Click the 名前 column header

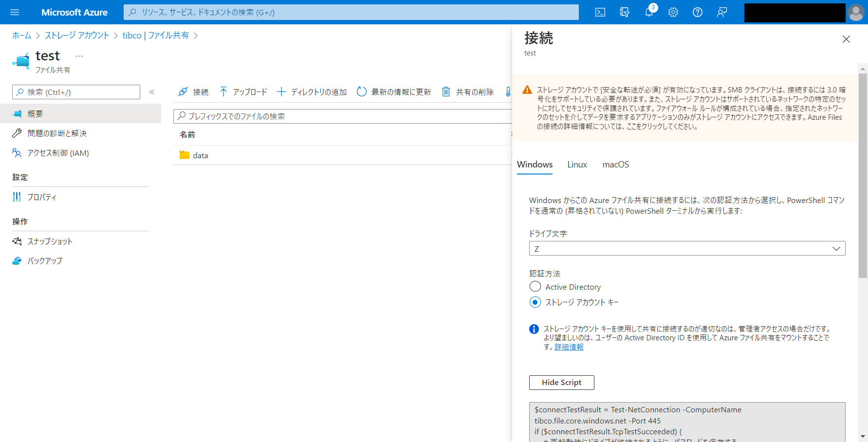187,134
